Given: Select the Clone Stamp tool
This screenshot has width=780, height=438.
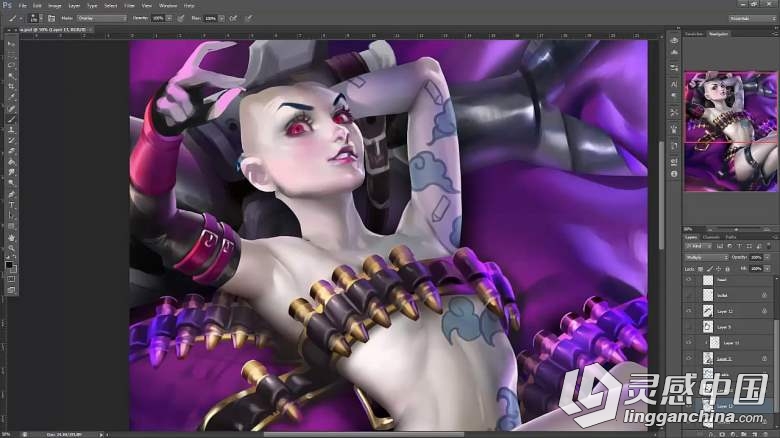Looking at the screenshot, I should (x=11, y=130).
